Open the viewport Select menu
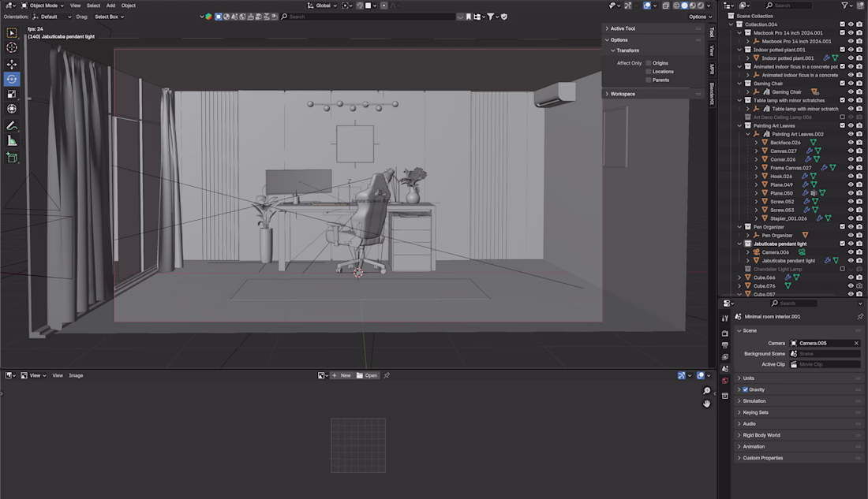 (94, 6)
